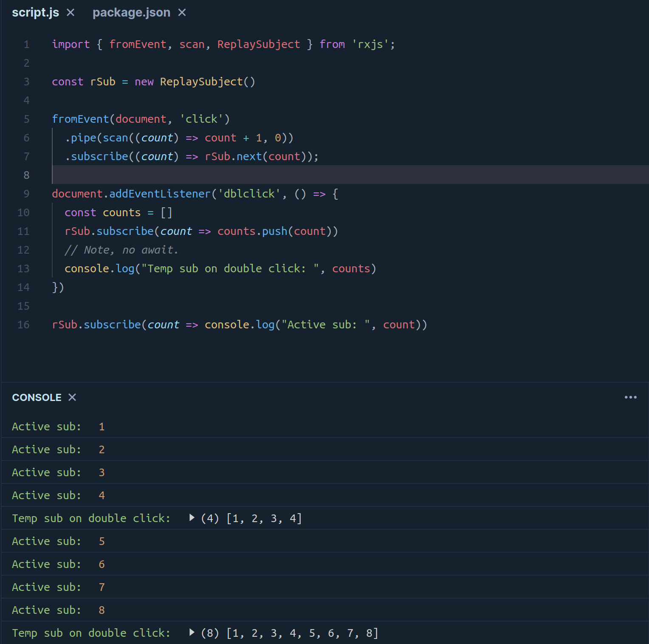Click the CONSOLE tab label
This screenshot has height=644, width=649.
coord(37,397)
